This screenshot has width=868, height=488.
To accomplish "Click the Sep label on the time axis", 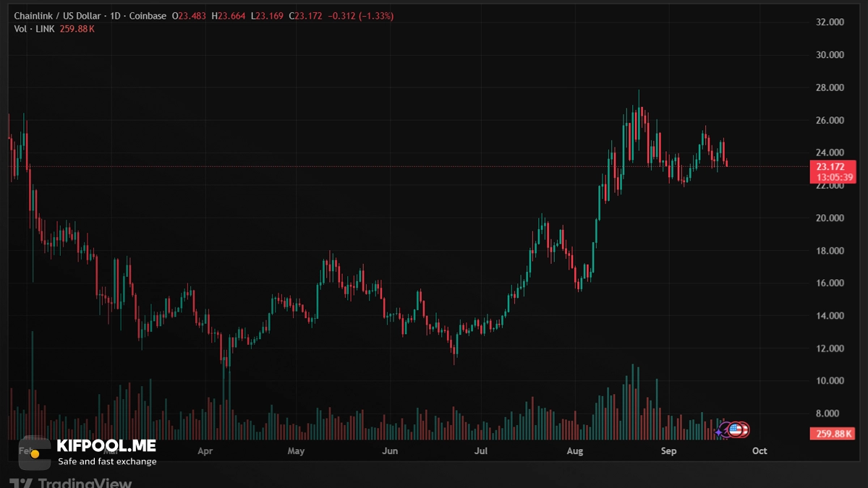I will click(x=669, y=451).
